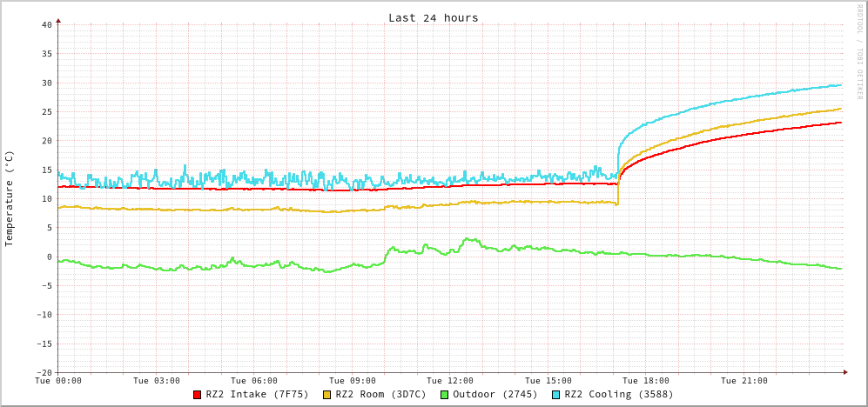868x407 pixels.
Task: Click the -20 value on the temperature axis
Action: coord(44,372)
